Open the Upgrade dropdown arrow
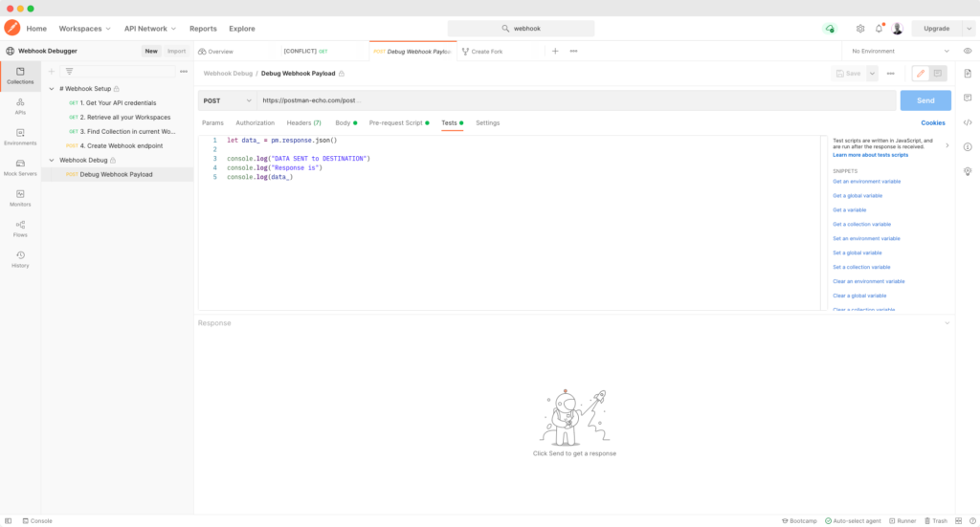The image size is (980, 527). pyautogui.click(x=969, y=29)
